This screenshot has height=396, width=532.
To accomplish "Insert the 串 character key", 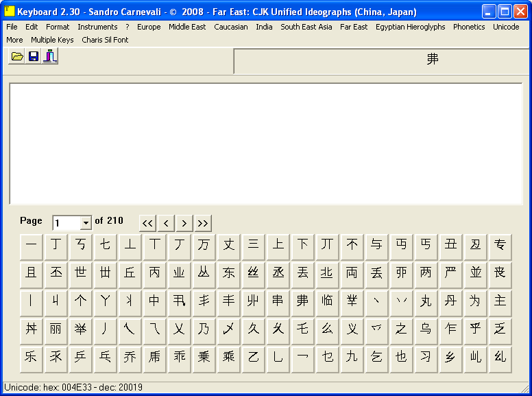I will 278,303.
